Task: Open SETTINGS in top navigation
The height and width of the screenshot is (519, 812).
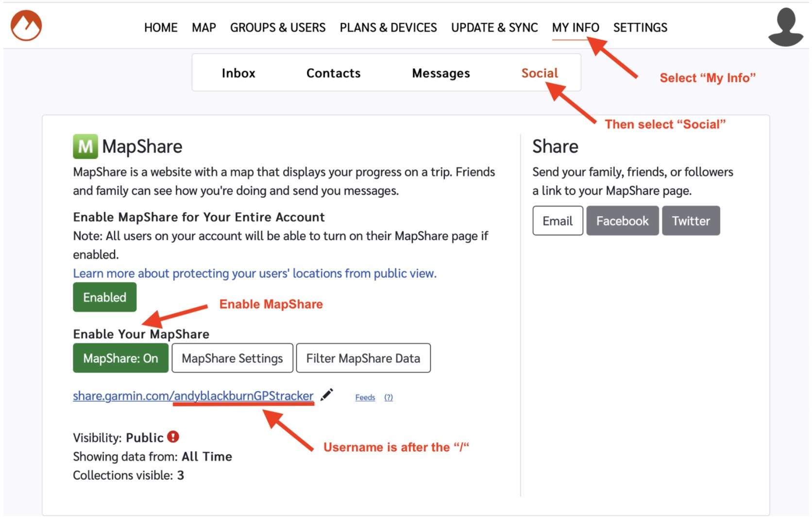Action: tap(640, 28)
